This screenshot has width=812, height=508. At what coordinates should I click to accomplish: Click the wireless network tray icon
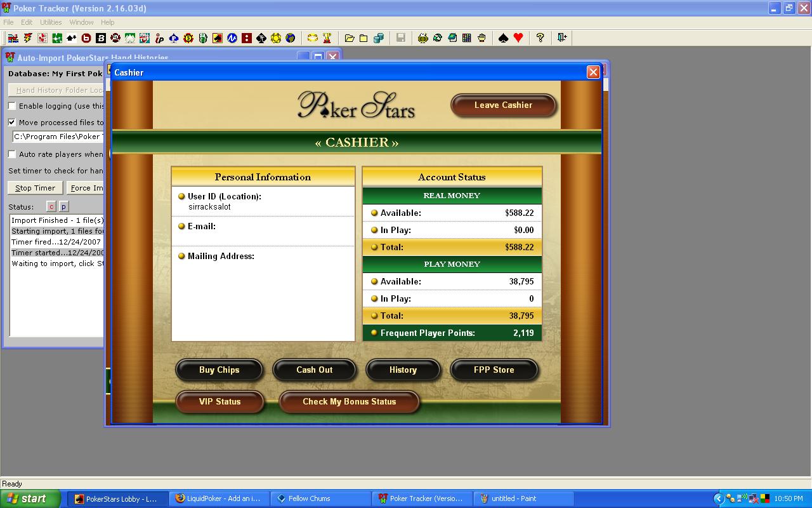click(x=742, y=498)
